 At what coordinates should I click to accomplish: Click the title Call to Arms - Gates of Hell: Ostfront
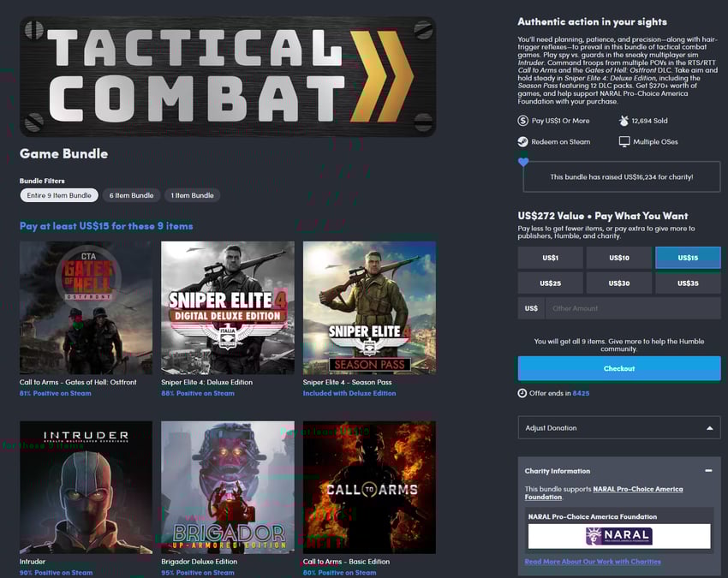point(78,382)
